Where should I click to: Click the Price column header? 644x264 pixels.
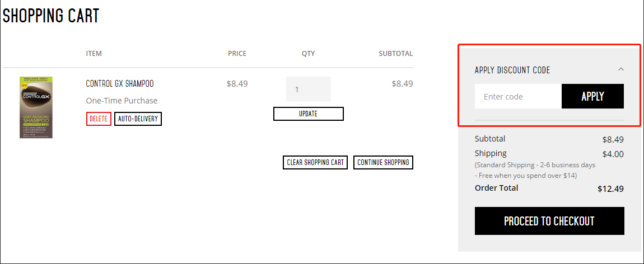(237, 53)
